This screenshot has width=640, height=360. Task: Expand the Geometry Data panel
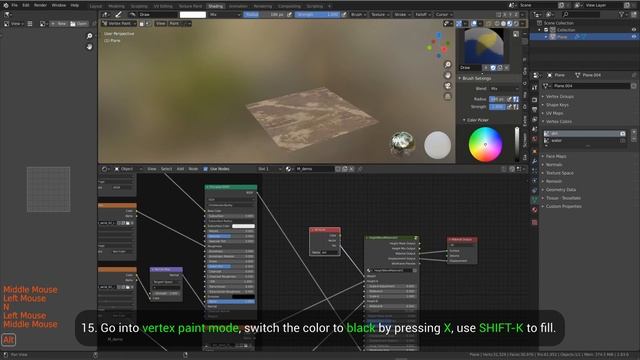(560, 190)
